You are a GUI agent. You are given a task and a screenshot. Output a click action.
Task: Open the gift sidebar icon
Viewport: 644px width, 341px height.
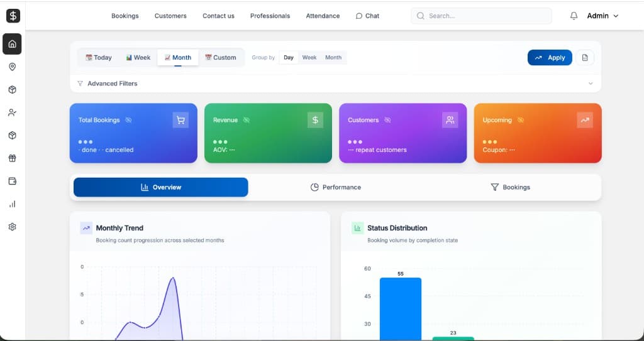click(x=13, y=158)
